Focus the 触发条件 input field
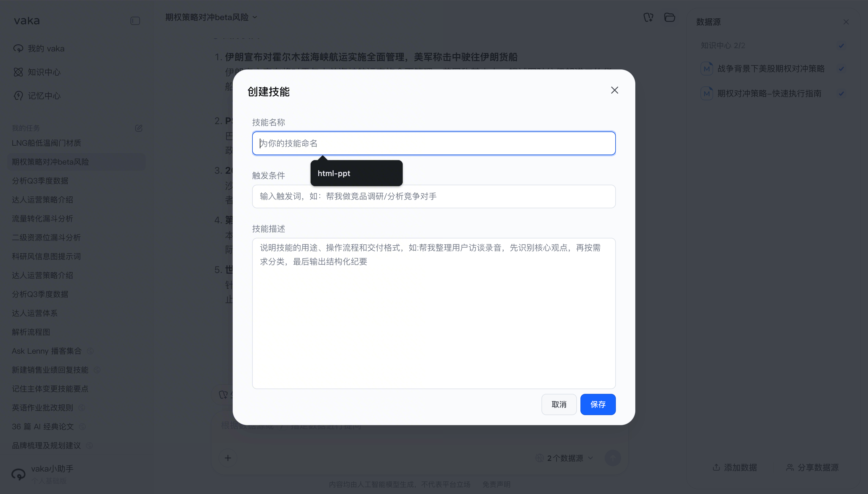 [x=434, y=196]
